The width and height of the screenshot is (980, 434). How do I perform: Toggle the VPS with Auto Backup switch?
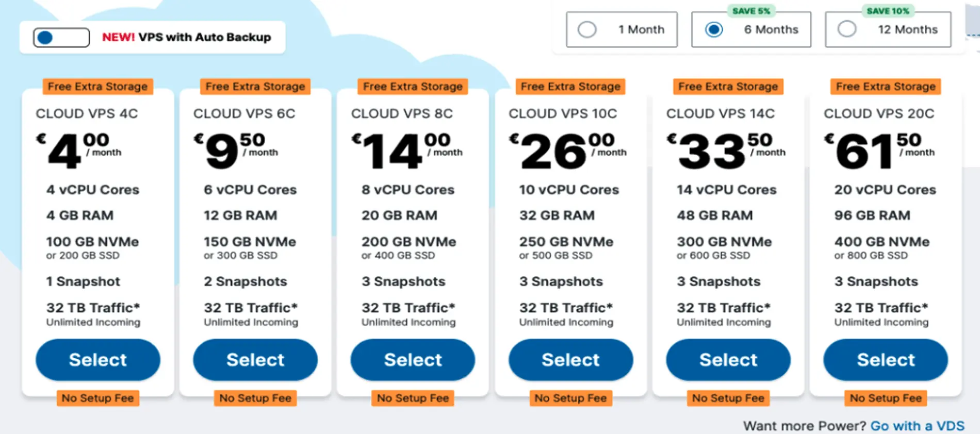tap(61, 38)
